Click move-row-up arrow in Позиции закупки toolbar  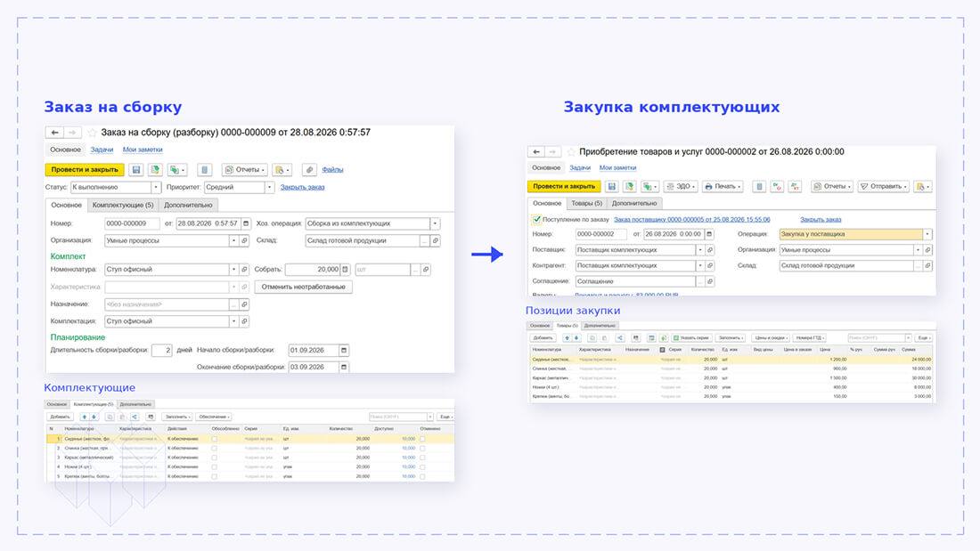pos(567,338)
